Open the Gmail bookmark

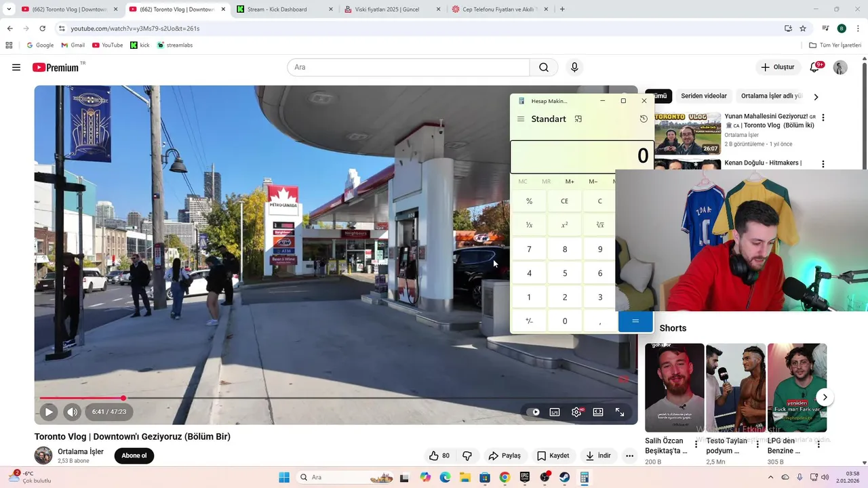tap(73, 45)
